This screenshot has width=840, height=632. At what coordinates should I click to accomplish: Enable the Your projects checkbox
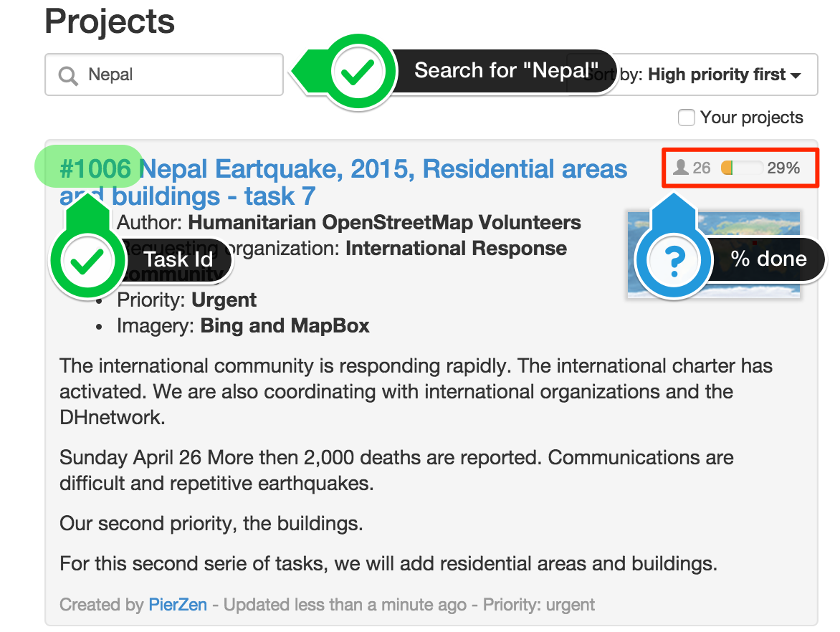[686, 118]
